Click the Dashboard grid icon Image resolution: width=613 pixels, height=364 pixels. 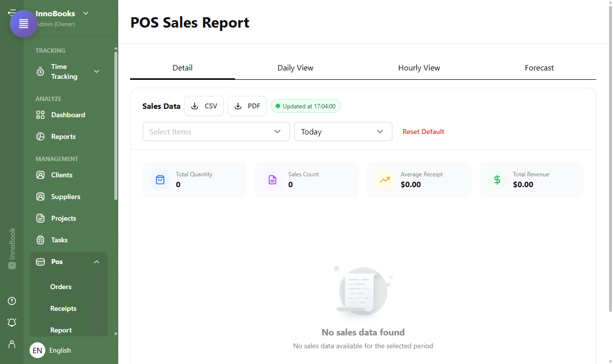[x=40, y=115]
